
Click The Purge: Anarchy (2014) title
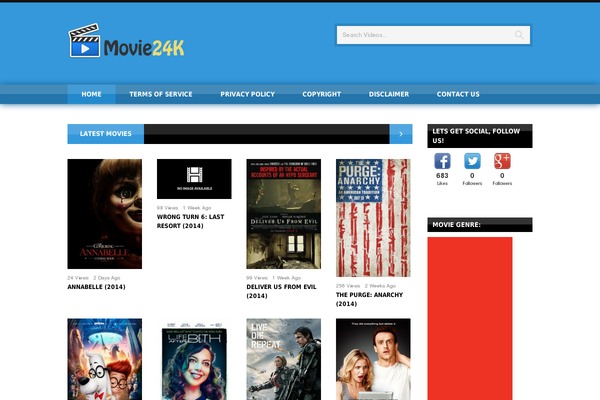click(x=369, y=299)
